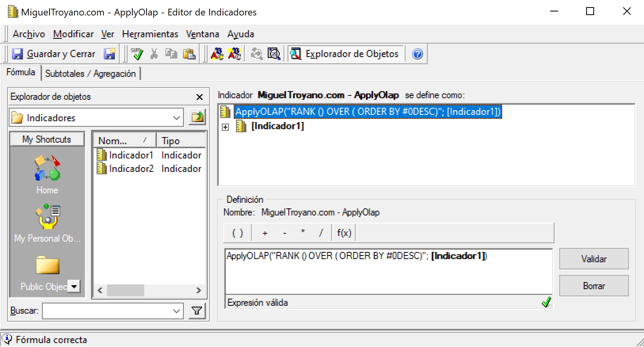644x347 pixels.
Task: Open the Buscar dropdown arrow
Action: point(177,311)
